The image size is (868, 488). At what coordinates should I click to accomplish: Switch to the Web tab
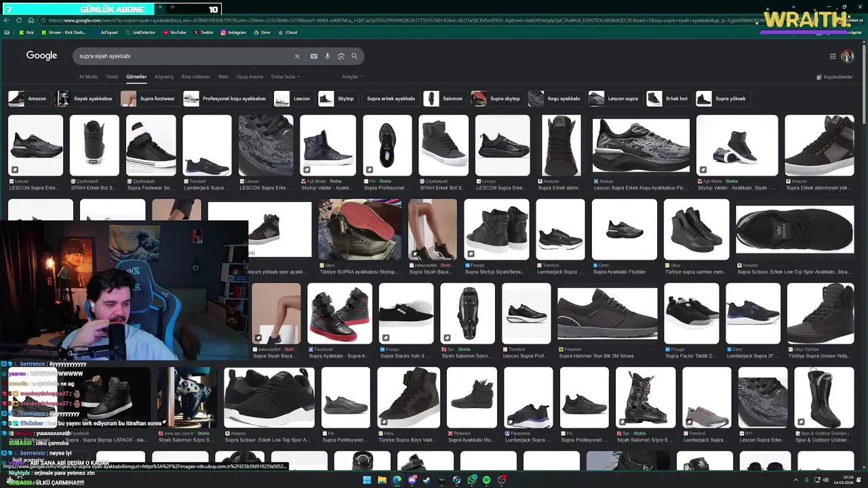(223, 77)
